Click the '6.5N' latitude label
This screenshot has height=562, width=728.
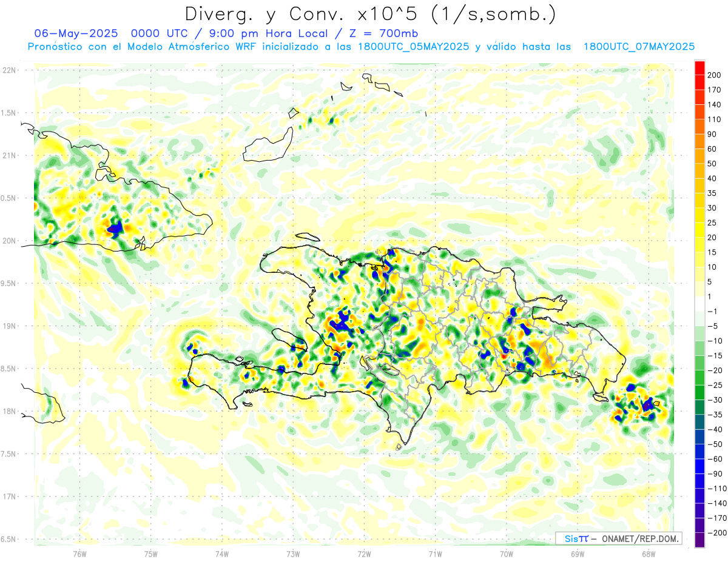click(x=9, y=539)
